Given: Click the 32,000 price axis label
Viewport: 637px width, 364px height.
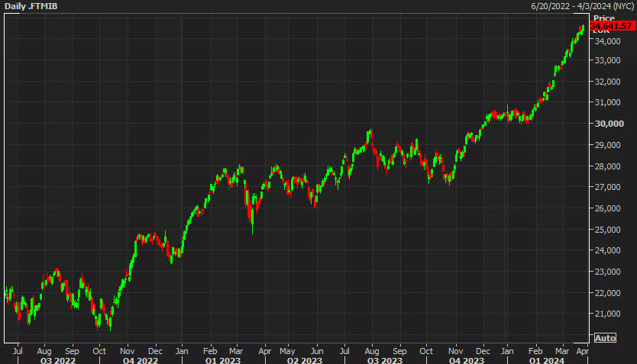Looking at the screenshot, I should point(607,82).
